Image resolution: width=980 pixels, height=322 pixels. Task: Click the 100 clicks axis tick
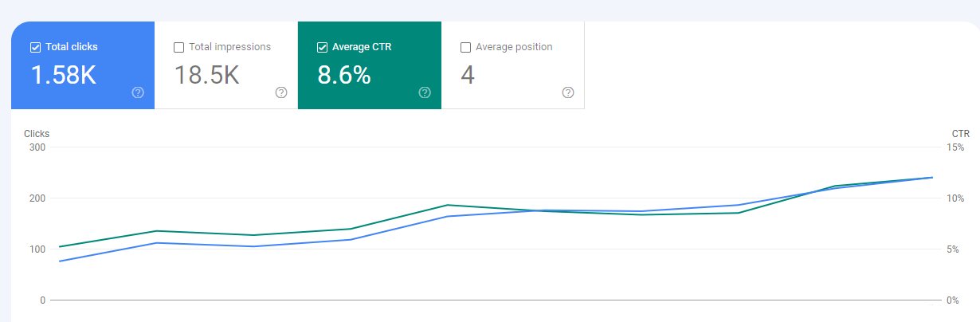coord(37,249)
